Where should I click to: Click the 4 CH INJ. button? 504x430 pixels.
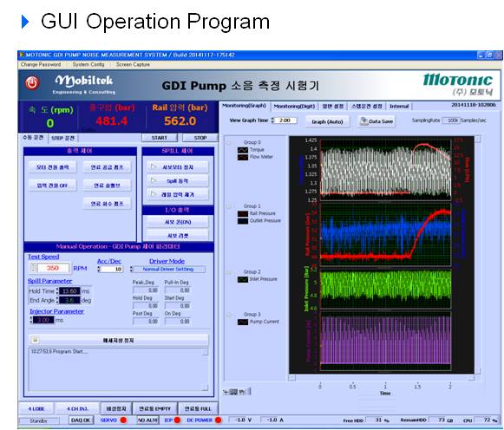(x=77, y=409)
